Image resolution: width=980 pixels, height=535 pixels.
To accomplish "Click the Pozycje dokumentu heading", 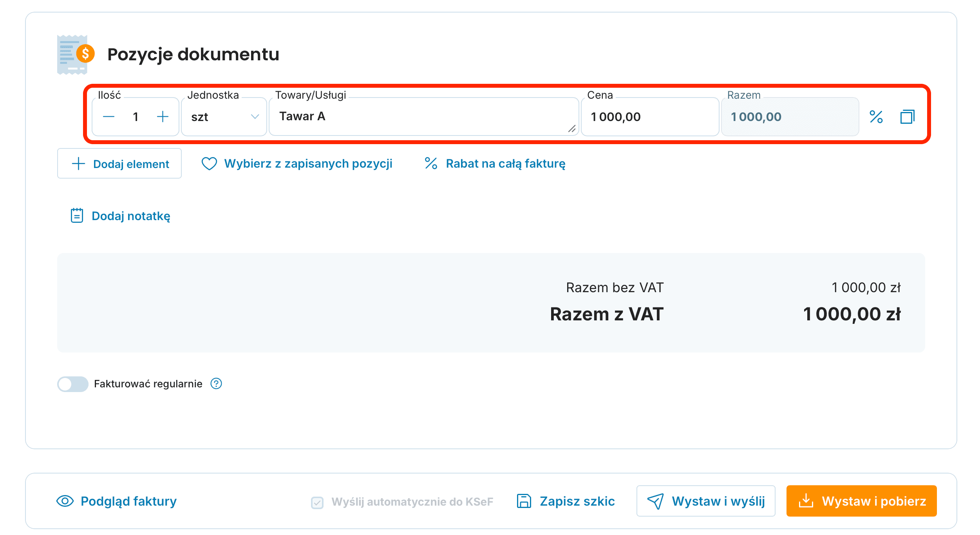I will point(193,54).
